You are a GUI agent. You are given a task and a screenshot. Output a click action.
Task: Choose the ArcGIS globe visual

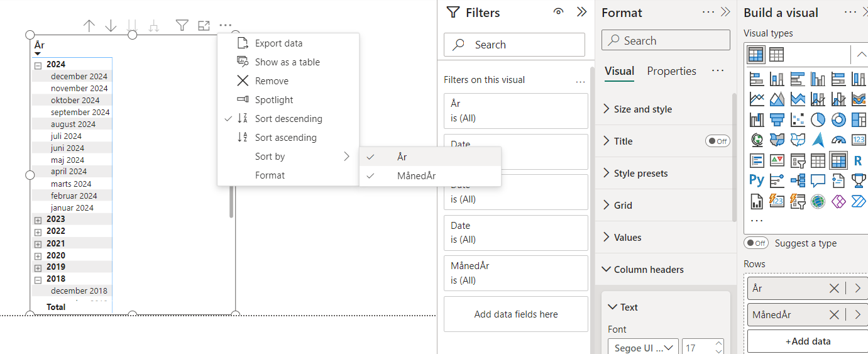tap(818, 201)
